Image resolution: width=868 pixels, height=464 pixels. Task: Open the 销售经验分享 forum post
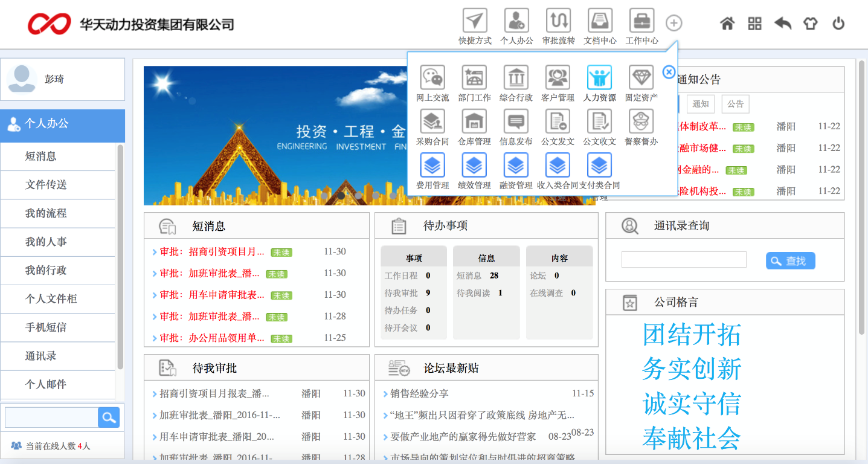419,394
